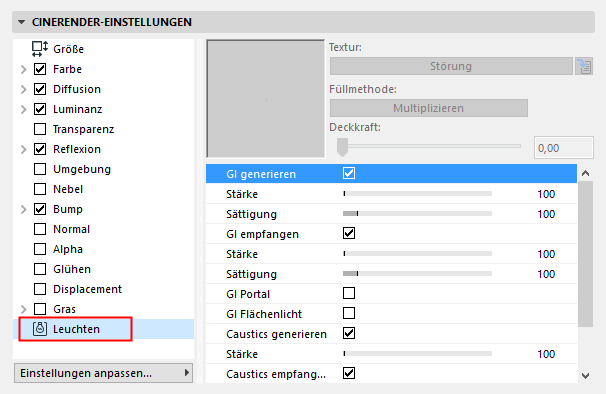Toggle the GI generieren checkbox
This screenshot has height=394, width=606.
pos(349,173)
